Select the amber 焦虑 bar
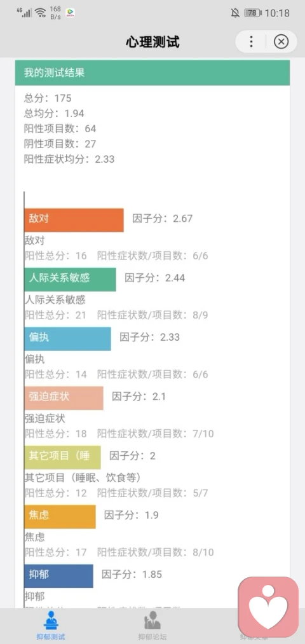 tap(60, 516)
